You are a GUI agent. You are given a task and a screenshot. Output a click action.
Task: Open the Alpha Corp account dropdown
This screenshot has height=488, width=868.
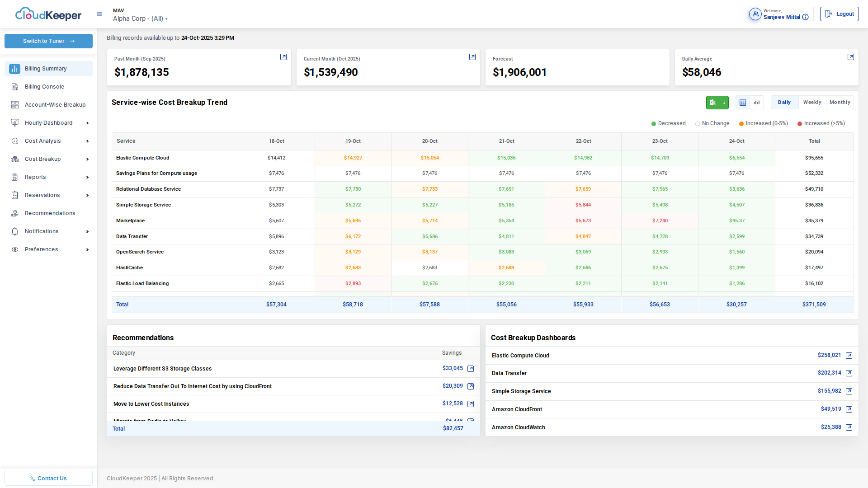(x=140, y=19)
